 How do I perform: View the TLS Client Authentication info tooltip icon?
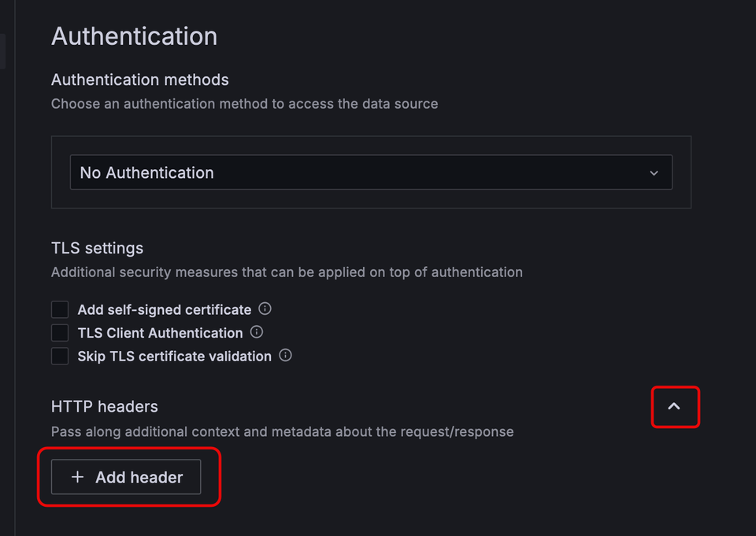point(257,332)
